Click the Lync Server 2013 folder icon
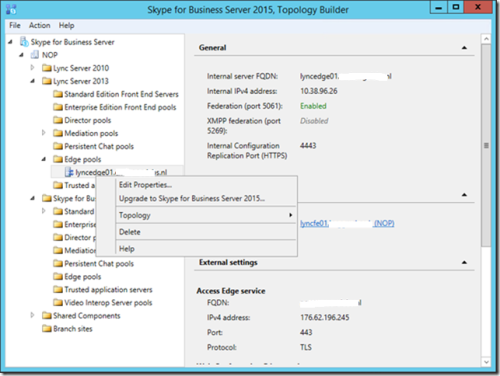This screenshot has width=500, height=376. coord(47,81)
